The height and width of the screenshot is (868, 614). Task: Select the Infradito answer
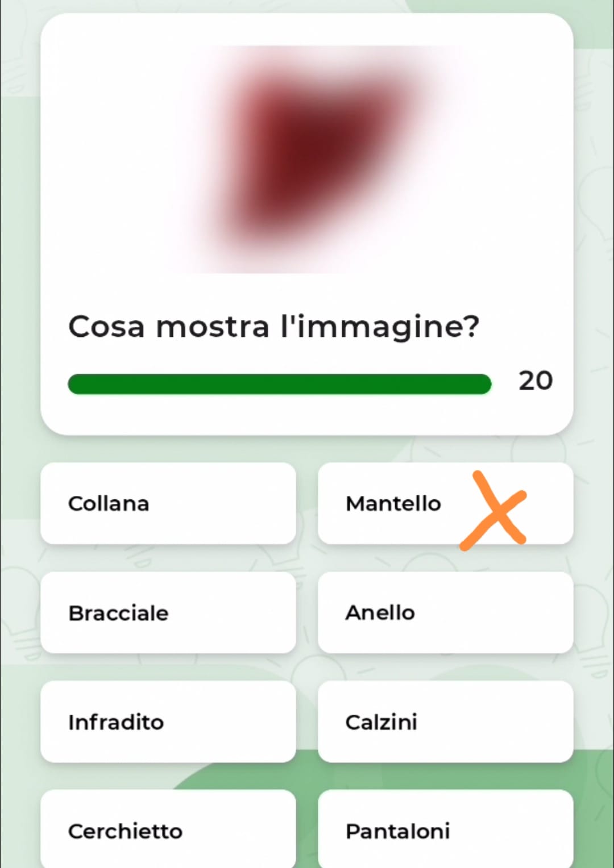pyautogui.click(x=168, y=722)
